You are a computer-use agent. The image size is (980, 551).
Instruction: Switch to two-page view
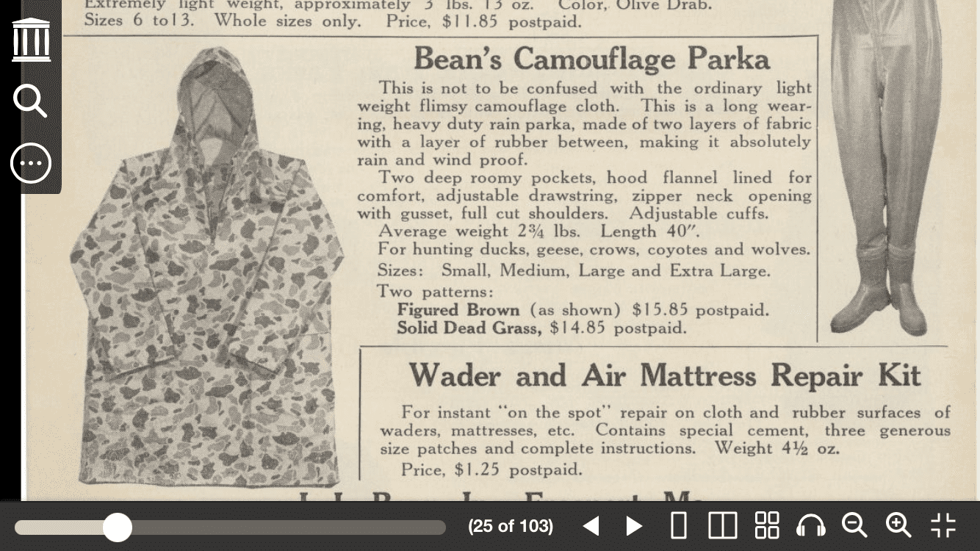pos(723,526)
